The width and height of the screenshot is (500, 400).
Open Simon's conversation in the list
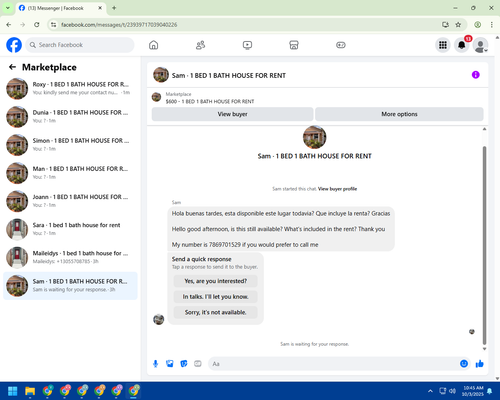(x=70, y=145)
